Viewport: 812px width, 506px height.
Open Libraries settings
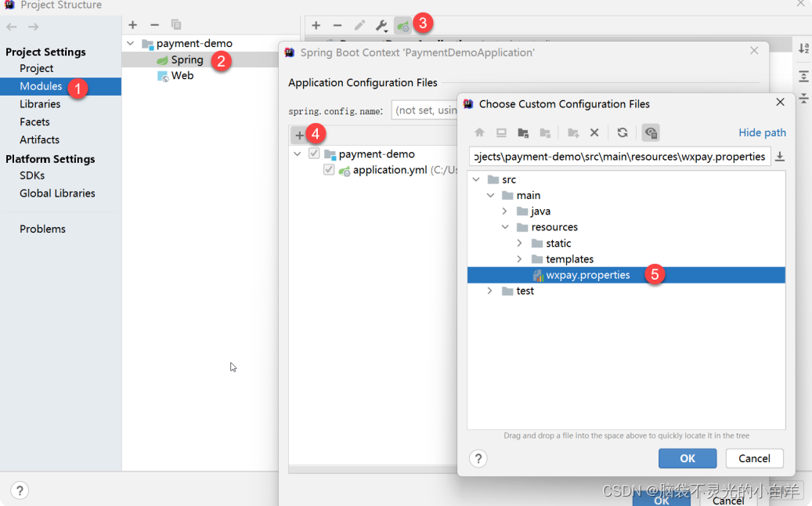(40, 104)
